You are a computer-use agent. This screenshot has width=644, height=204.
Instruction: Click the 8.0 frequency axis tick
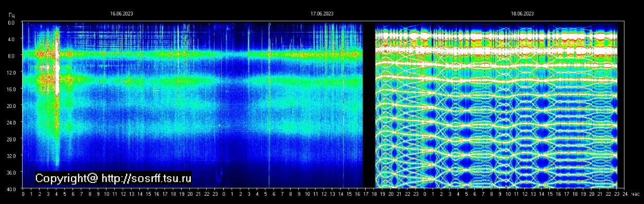(x=11, y=55)
